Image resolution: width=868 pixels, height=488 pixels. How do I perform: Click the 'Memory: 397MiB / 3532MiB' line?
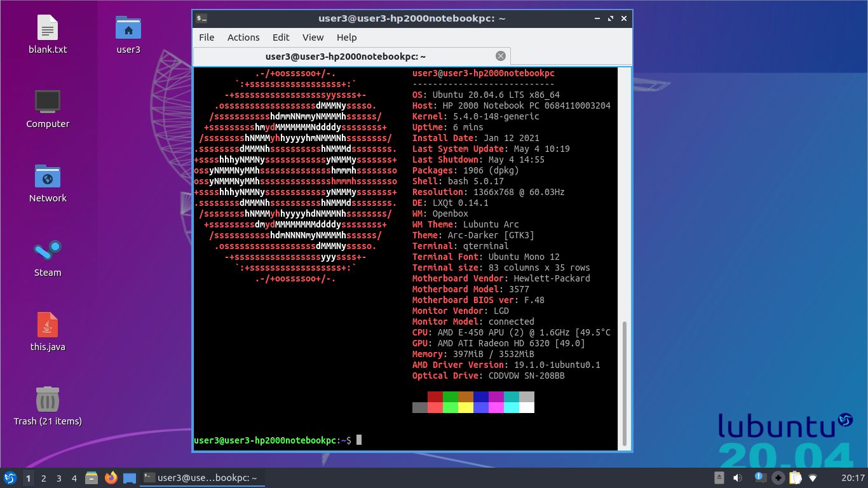point(473,354)
